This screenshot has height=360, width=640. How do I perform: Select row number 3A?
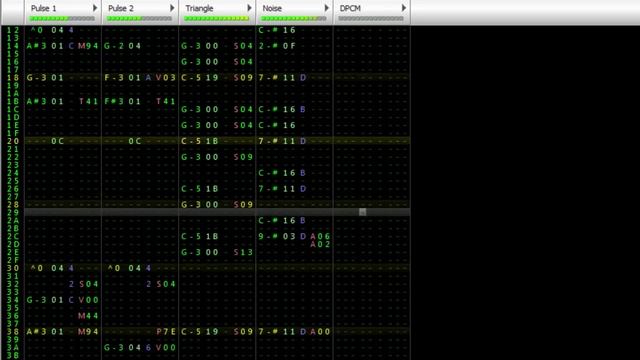13,348
